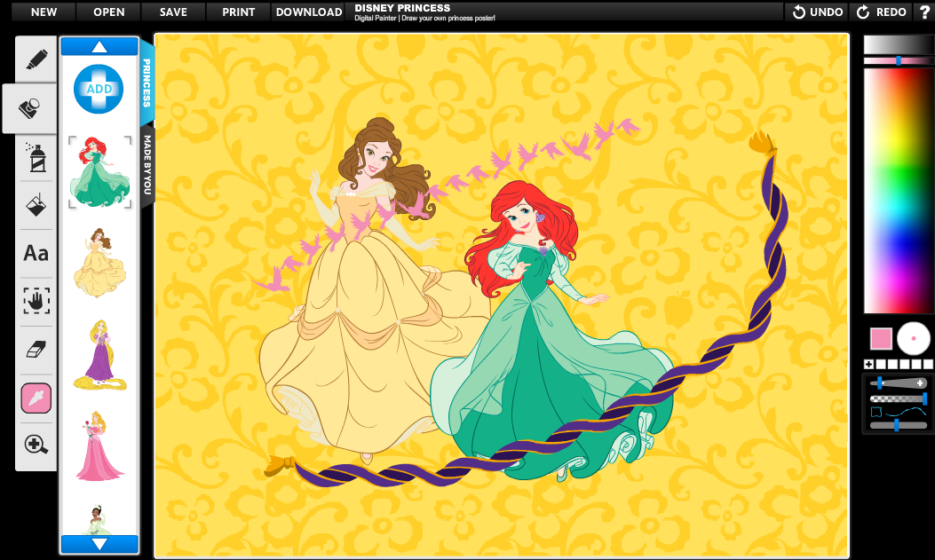Select the hand move selection tool

tap(36, 301)
